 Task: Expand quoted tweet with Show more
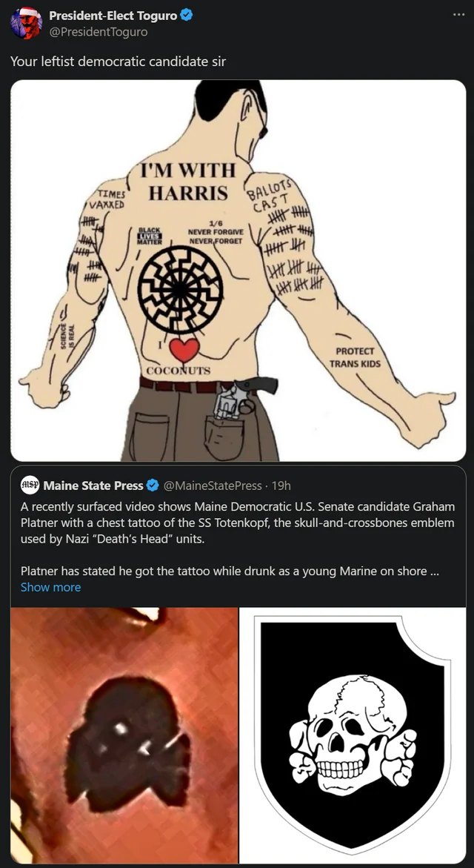click(x=50, y=587)
